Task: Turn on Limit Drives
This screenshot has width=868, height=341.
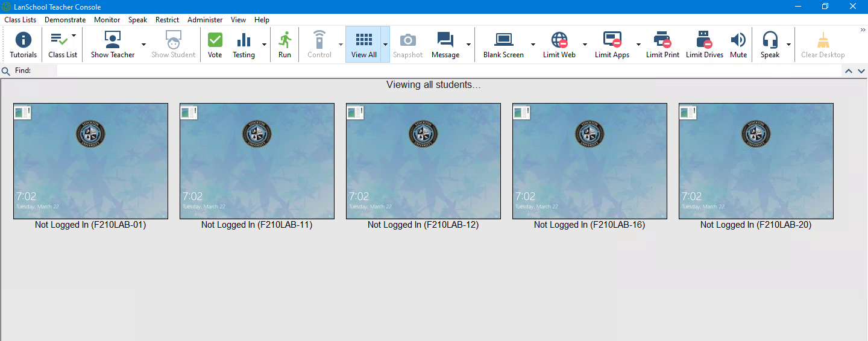Action: click(704, 45)
